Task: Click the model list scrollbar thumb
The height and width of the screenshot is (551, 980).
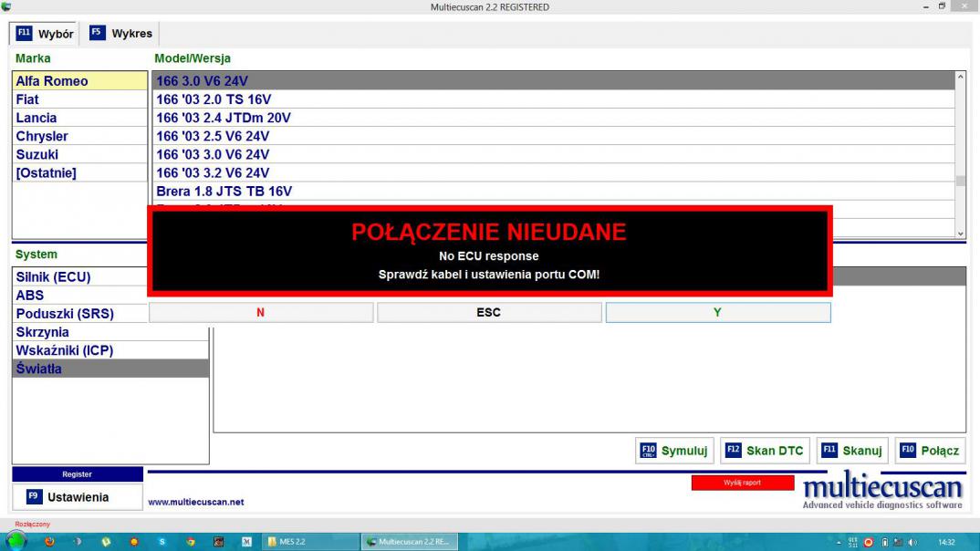Action: tap(961, 182)
